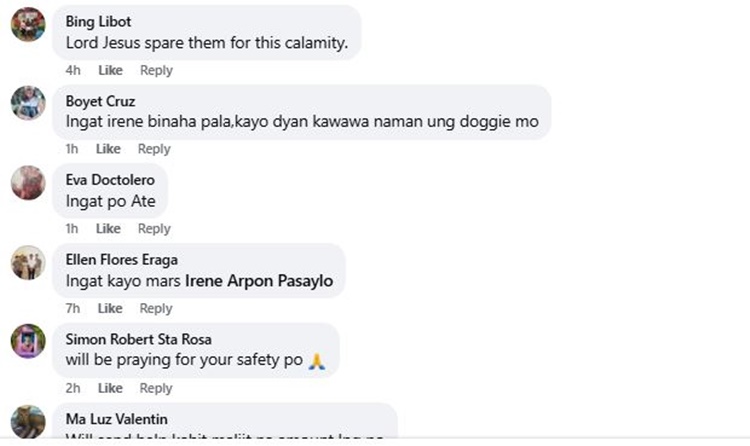Open Boyet Cruz's profile avatar
Viewport: 750px width, 446px height.
[x=28, y=103]
